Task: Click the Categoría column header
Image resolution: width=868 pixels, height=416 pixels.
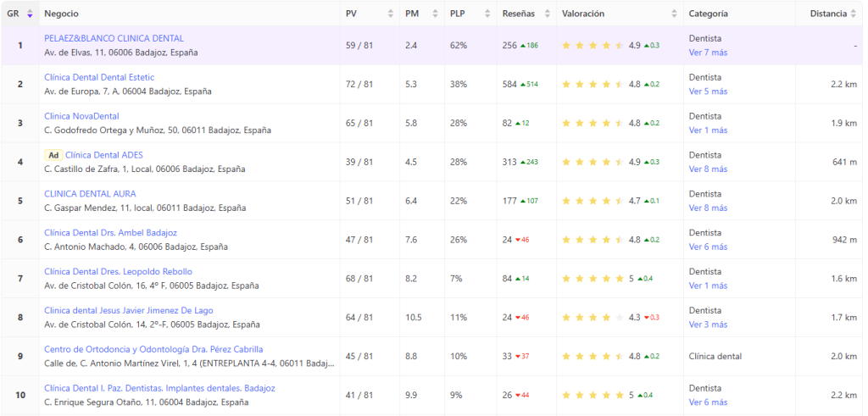Action: (x=708, y=14)
